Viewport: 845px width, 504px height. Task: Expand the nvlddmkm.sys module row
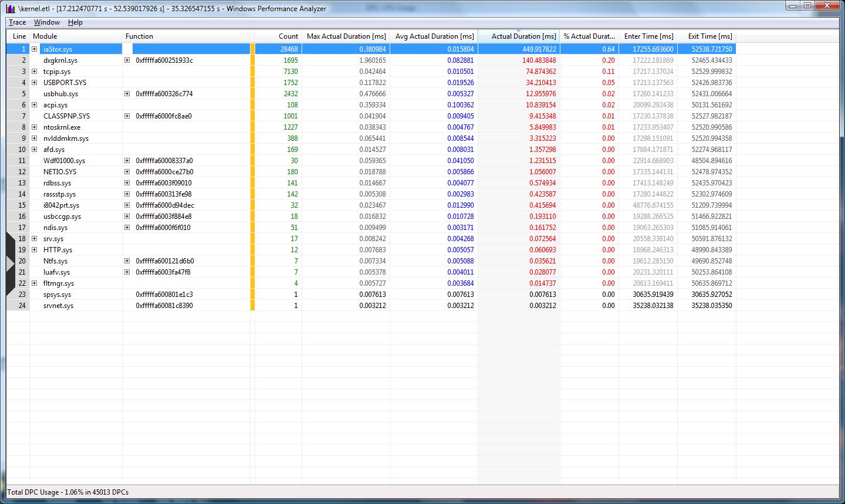(34, 138)
